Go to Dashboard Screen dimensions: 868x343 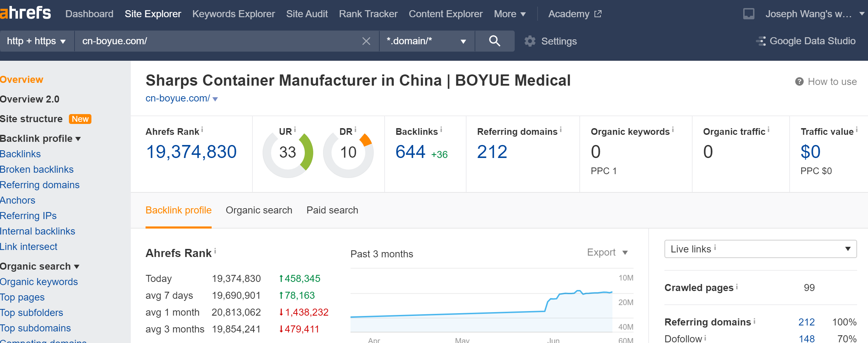(x=89, y=14)
